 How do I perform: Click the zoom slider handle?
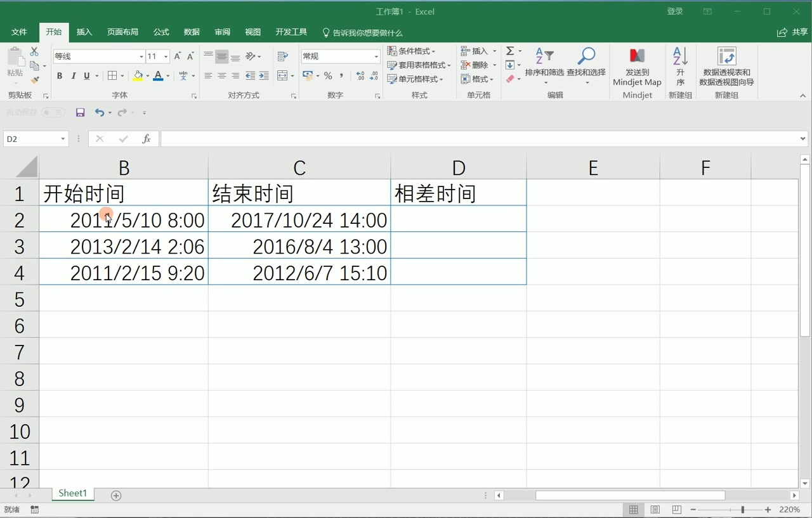pos(742,510)
